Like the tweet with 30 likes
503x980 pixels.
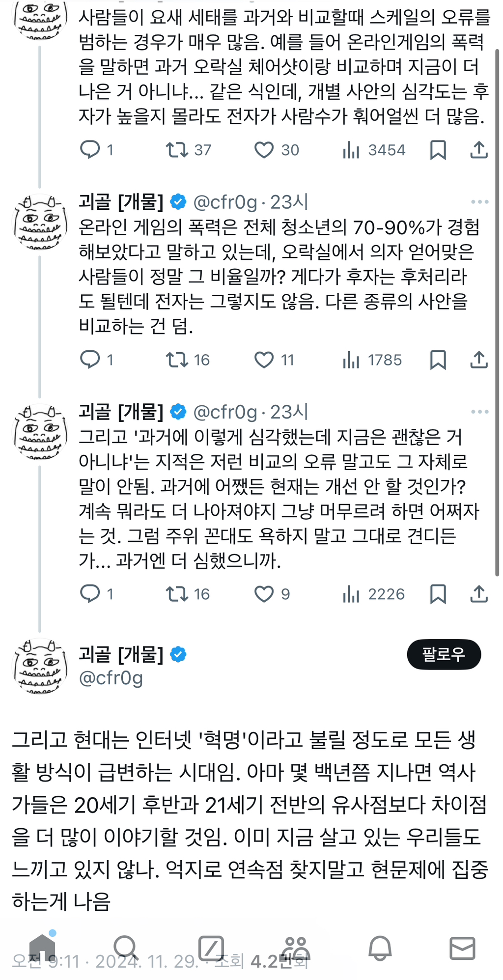pos(264,150)
